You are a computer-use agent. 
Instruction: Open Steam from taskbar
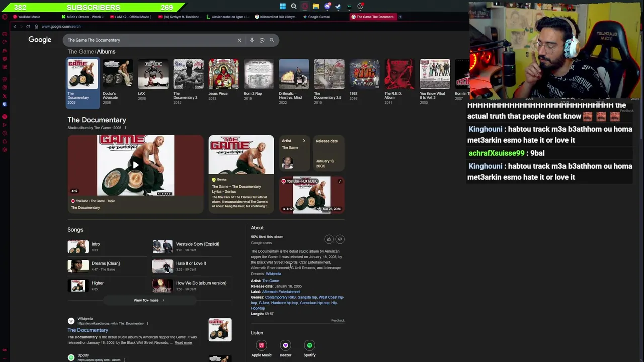(338, 6)
